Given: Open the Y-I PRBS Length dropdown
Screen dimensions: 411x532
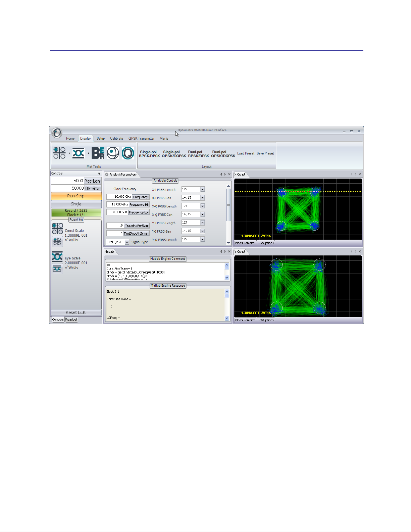Looking at the screenshot, I should [203, 223].
